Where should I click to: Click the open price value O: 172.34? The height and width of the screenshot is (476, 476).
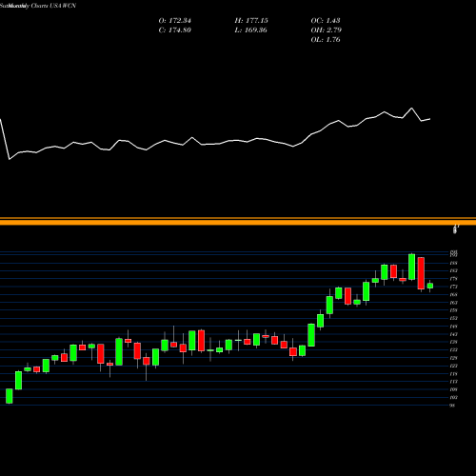(x=175, y=21)
